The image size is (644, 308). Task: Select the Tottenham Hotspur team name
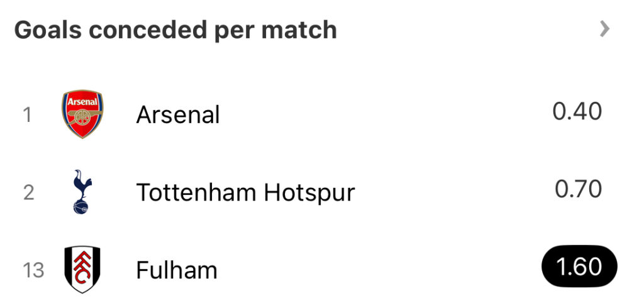click(x=245, y=192)
